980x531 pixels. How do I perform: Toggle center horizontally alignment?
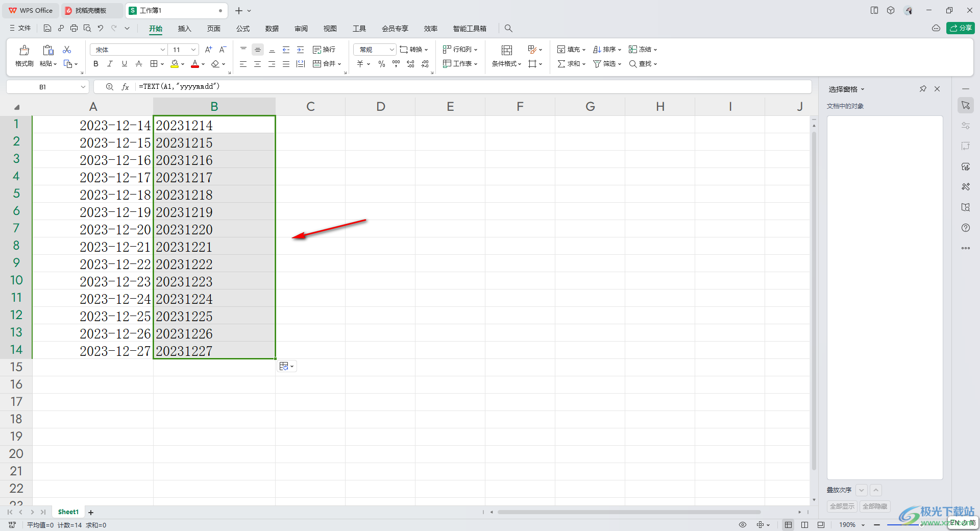click(x=258, y=64)
